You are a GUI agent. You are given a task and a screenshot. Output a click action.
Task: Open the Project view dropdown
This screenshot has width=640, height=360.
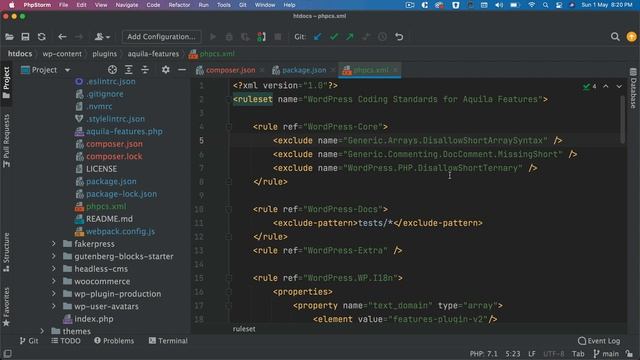[x=45, y=70]
